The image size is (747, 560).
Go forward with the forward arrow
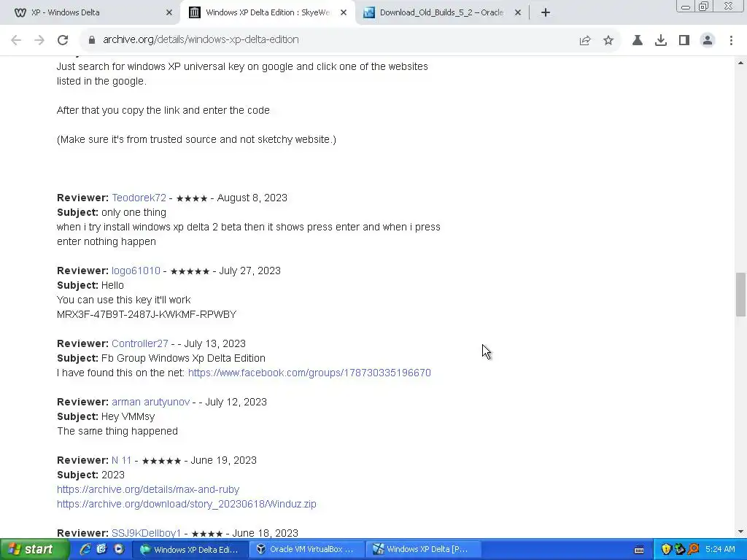coord(39,40)
